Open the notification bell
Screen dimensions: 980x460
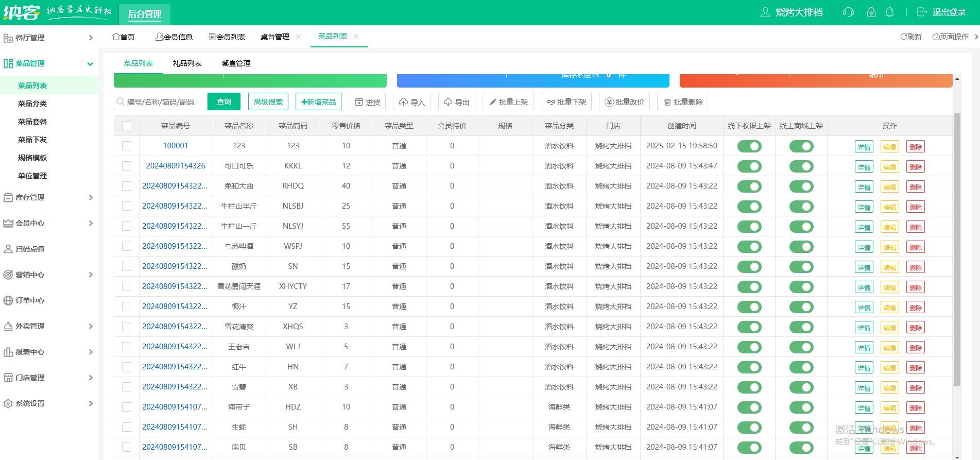point(889,12)
